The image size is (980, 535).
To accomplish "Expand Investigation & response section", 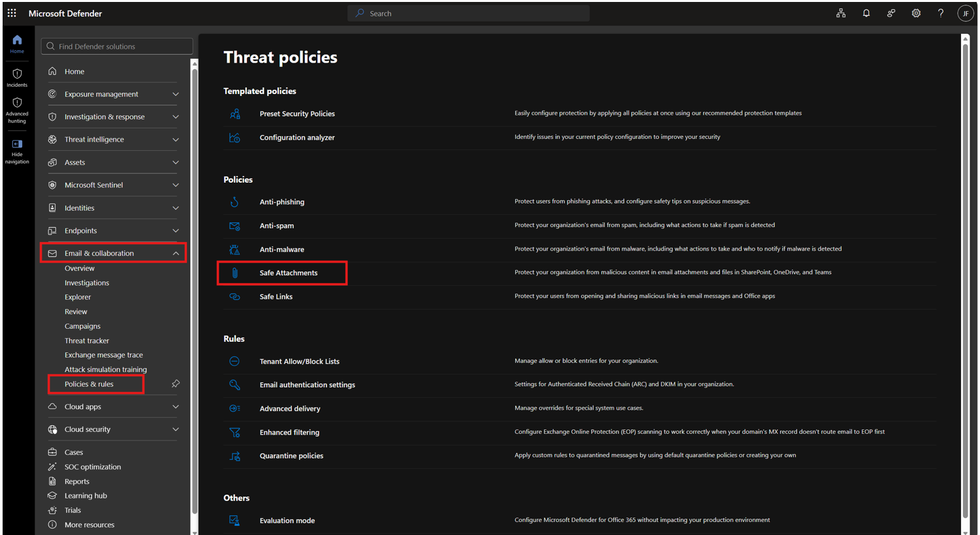I will [x=176, y=117].
